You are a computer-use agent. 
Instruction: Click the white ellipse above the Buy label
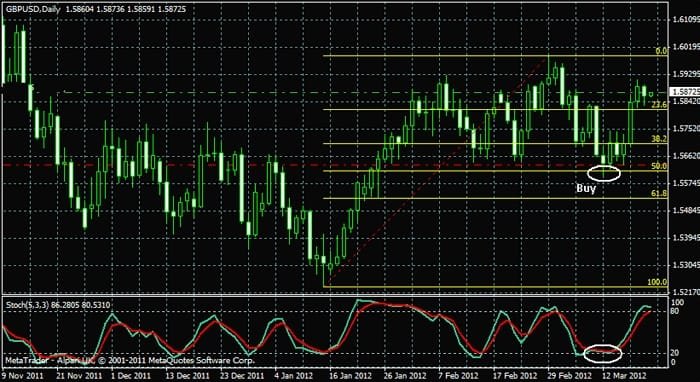603,173
